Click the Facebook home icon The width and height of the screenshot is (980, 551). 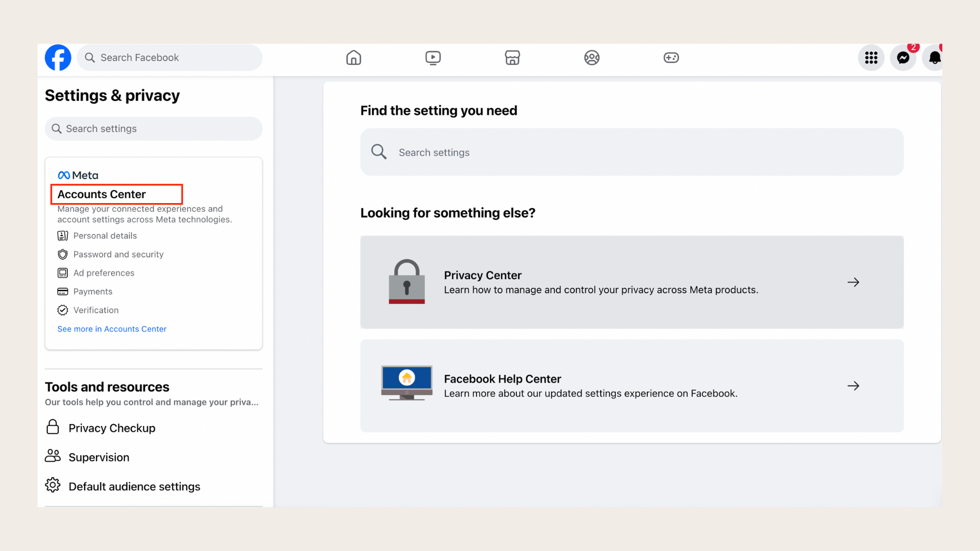[353, 57]
